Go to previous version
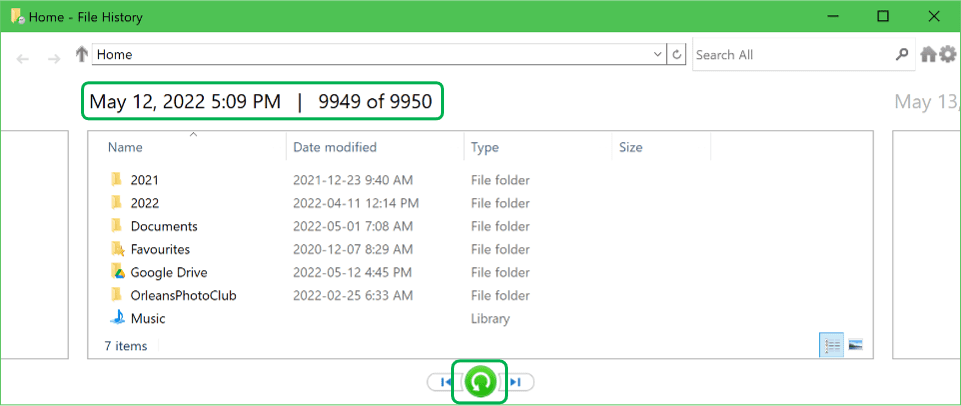 [x=446, y=382]
